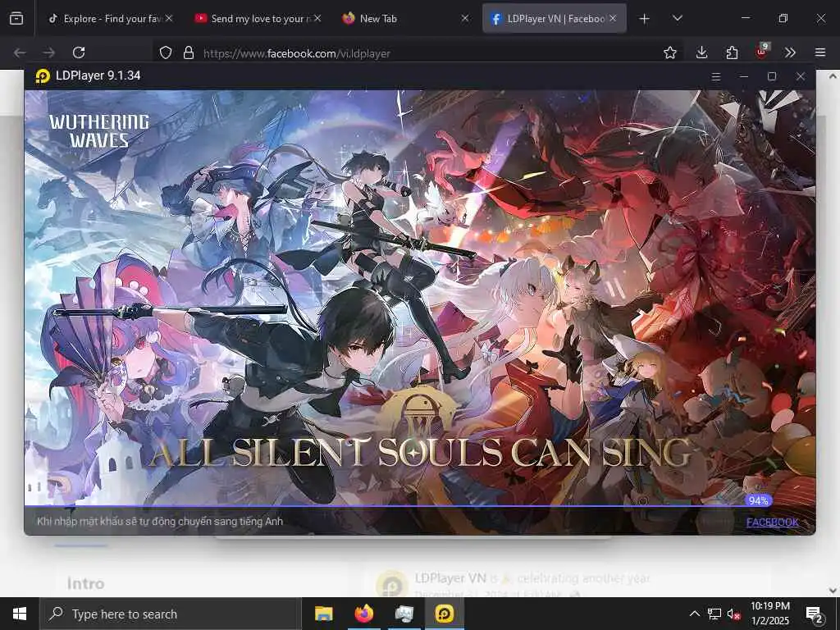The width and height of the screenshot is (840, 630).
Task: Expand more tools overflow chevron
Action: (790, 52)
